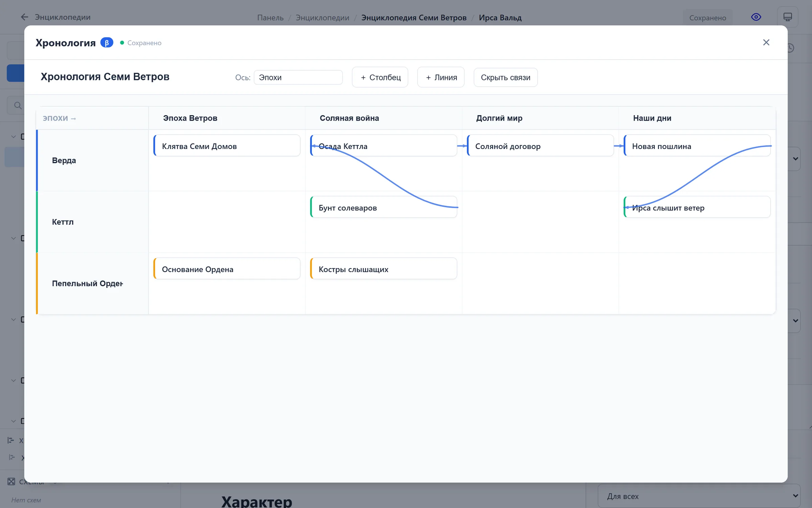Click the Верда row label

pyautogui.click(x=64, y=160)
